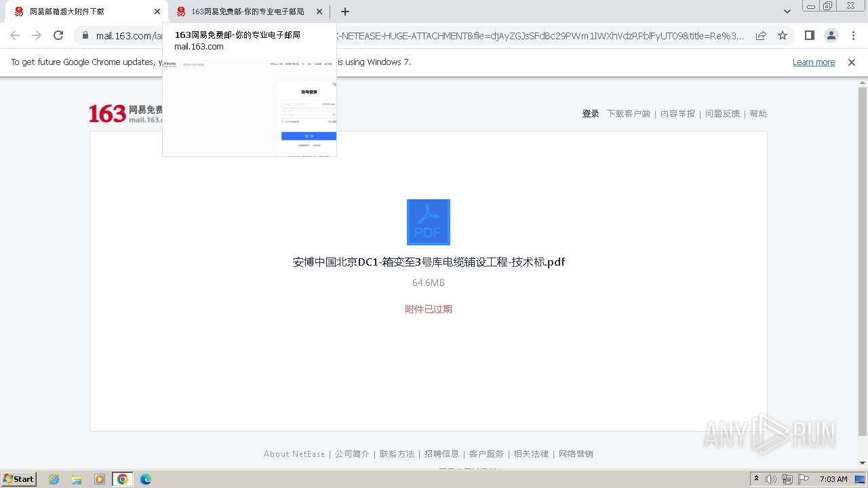Click the padlock site info icon
Screen dimensions: 868x488
pyautogui.click(x=85, y=35)
